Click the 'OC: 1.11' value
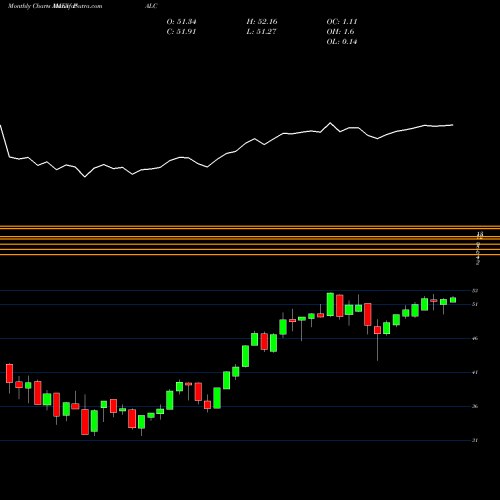This screenshot has height=500, width=500. 342,22
